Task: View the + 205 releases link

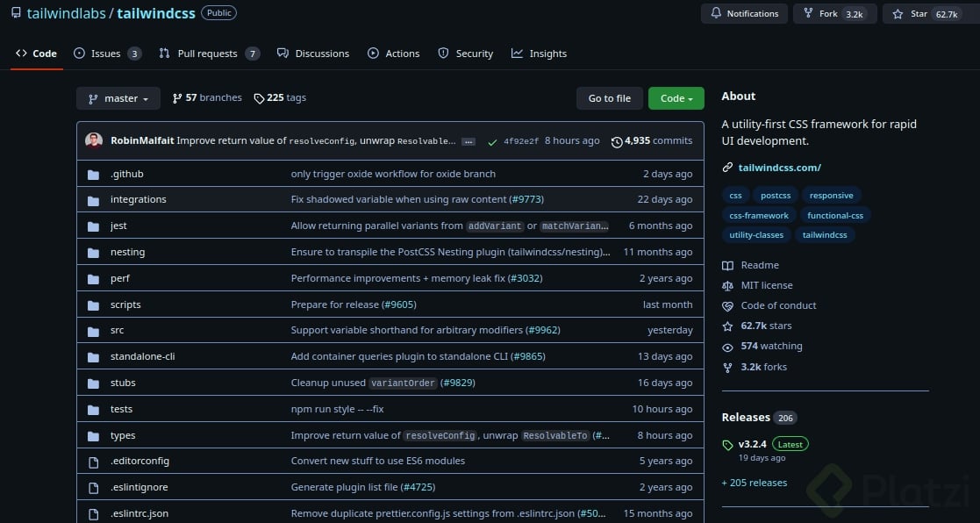Action: tap(755, 483)
